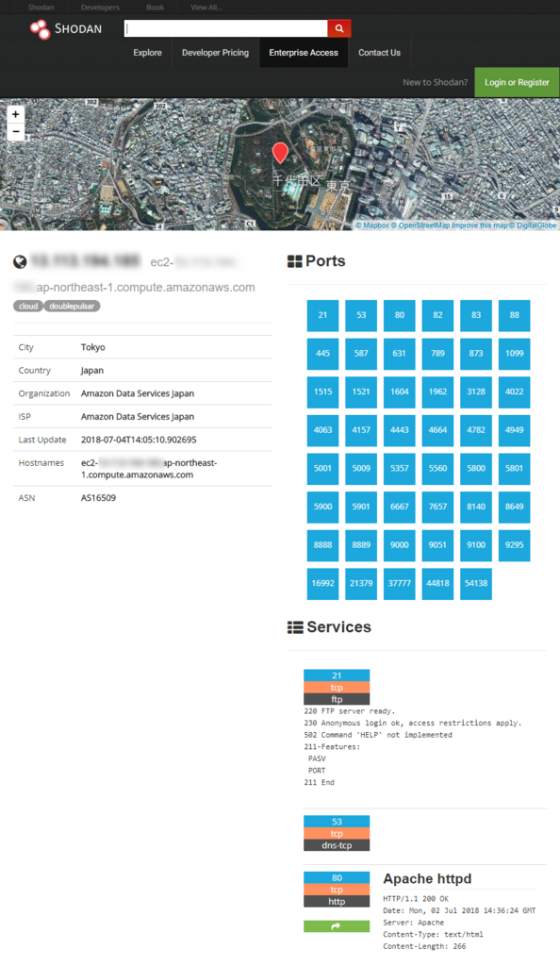Screen dimensions: 560x966
Task: Click the New to Shodan? text
Action: 435,82
